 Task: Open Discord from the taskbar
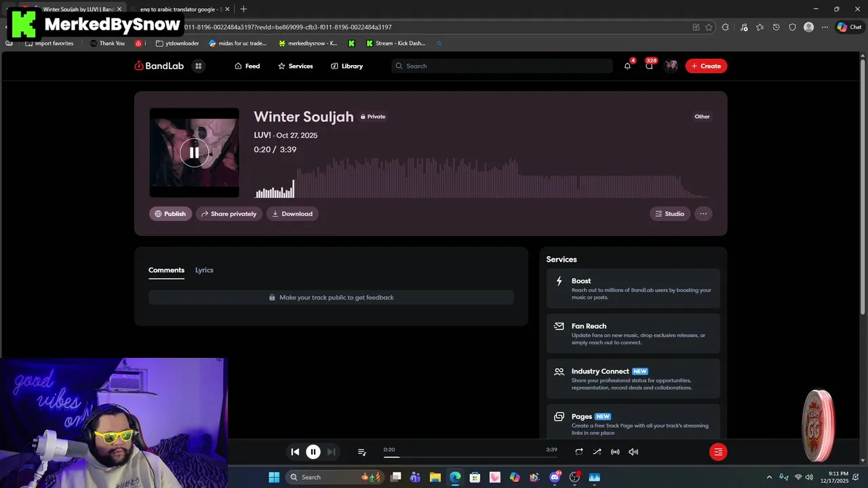(555, 477)
